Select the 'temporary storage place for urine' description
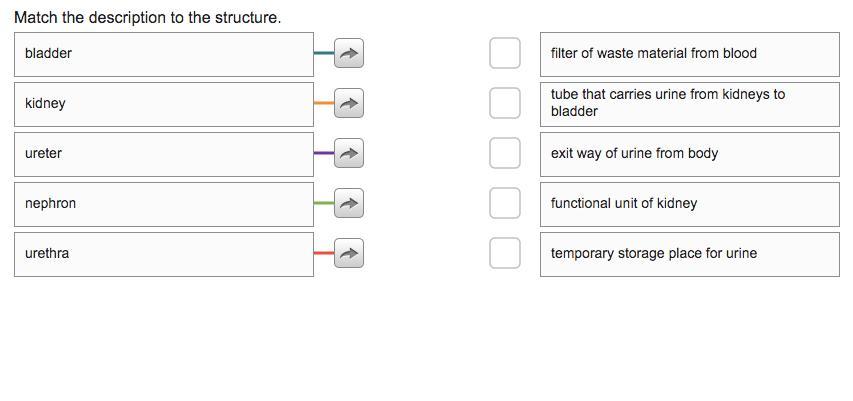The height and width of the screenshot is (401, 853). point(689,254)
